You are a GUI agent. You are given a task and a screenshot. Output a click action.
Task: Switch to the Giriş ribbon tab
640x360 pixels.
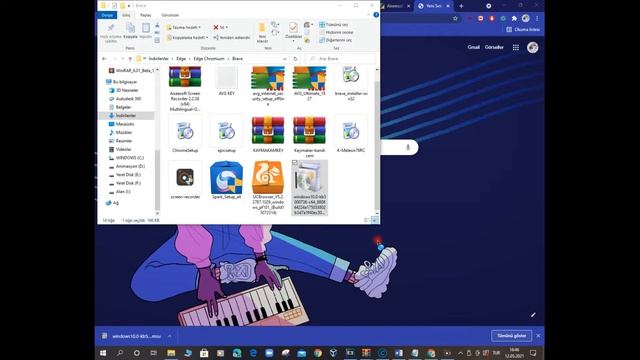(126, 15)
